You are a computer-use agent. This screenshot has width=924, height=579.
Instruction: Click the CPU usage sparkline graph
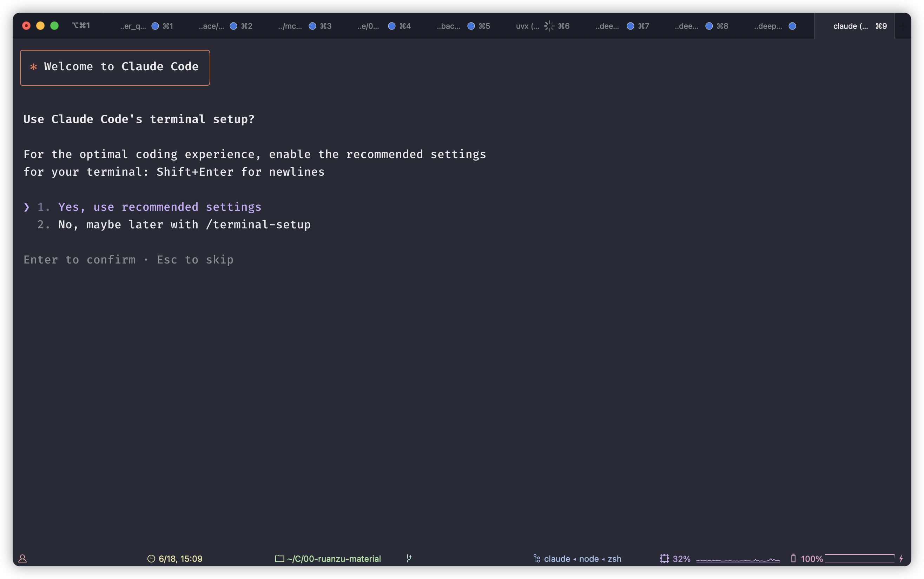click(x=738, y=560)
